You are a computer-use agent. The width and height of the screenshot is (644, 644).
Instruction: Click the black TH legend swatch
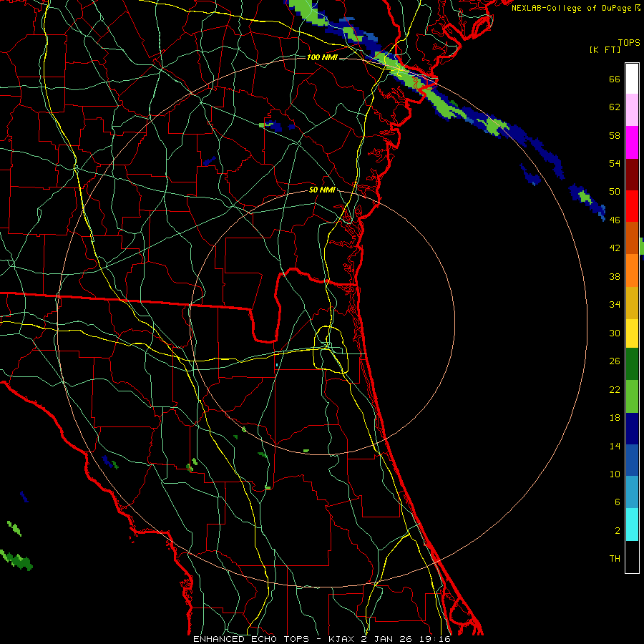coord(632,557)
